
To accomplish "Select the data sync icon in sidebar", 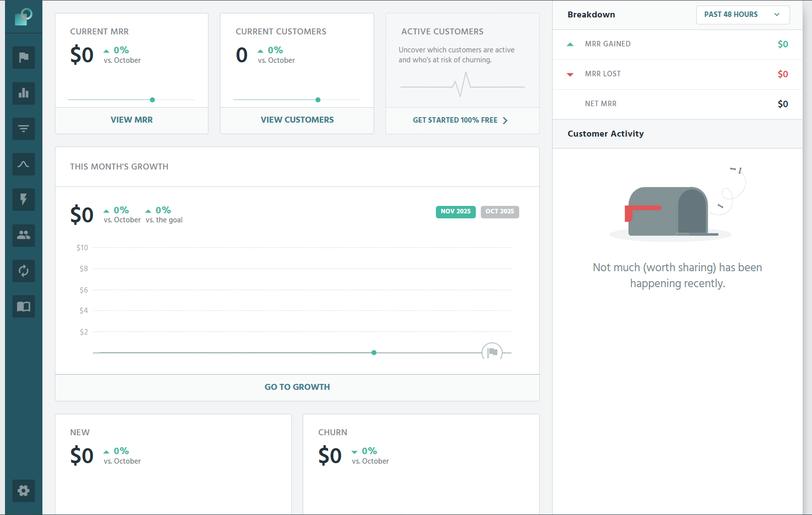I will [23, 271].
